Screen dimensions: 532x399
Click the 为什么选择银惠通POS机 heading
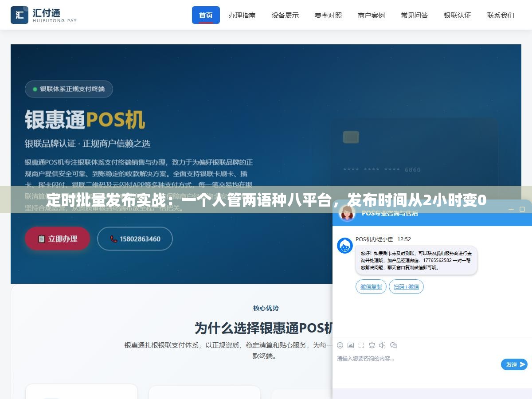264,328
